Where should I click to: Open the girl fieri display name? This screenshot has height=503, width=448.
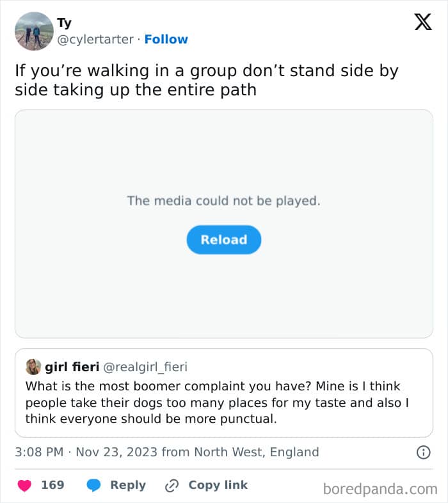[x=72, y=367]
